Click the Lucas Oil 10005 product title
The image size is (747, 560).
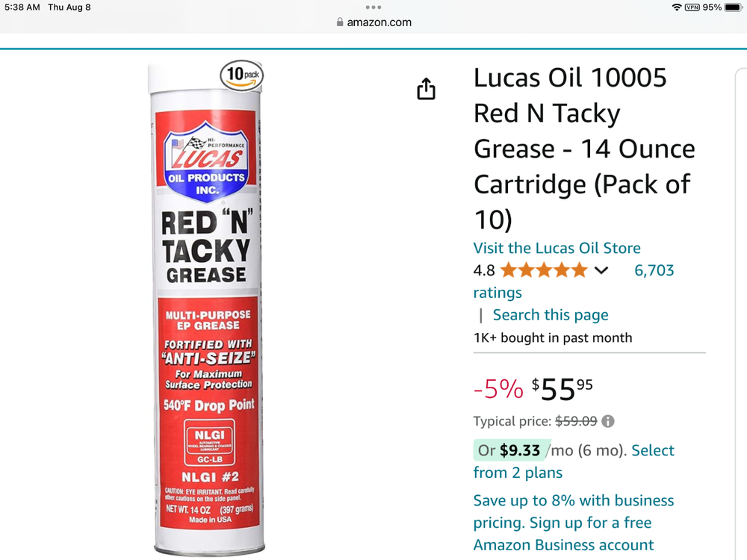(584, 149)
